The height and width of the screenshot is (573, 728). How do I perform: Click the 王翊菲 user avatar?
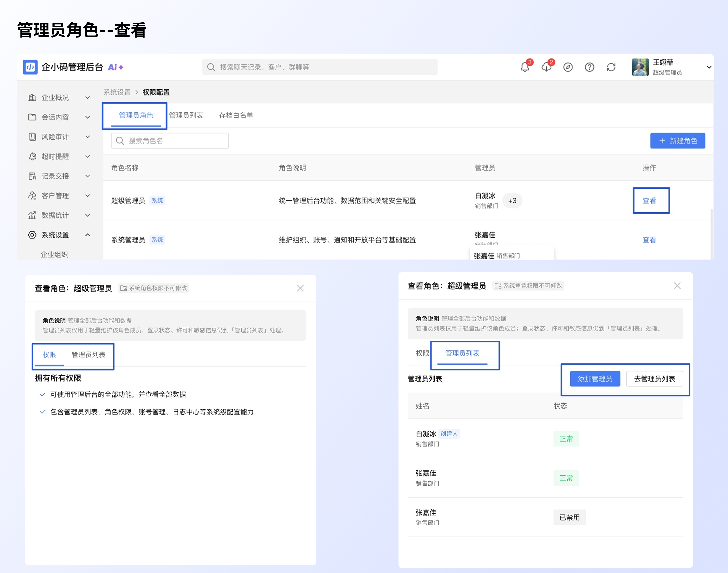[640, 67]
